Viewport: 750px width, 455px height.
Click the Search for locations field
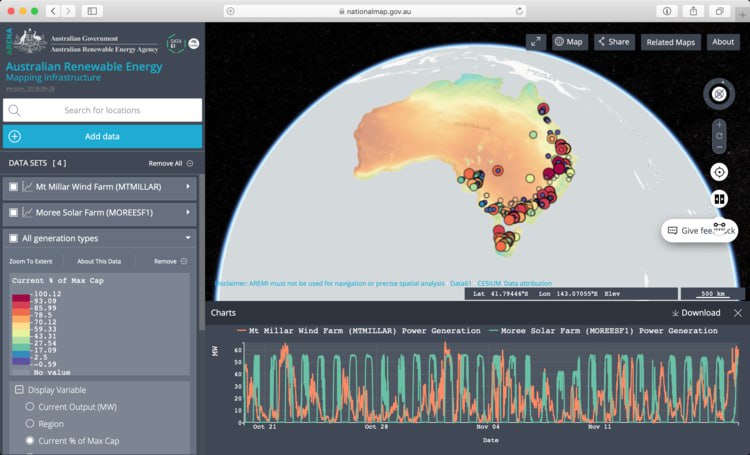(x=103, y=110)
